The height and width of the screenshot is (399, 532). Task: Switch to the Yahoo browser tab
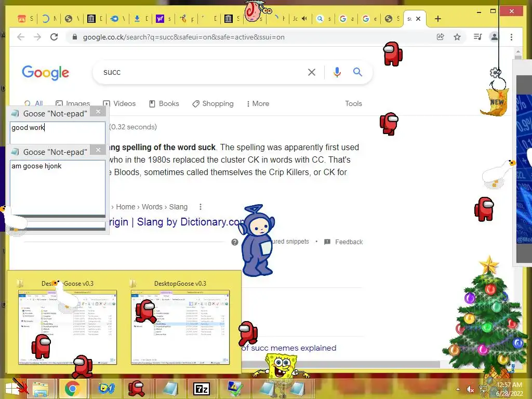(x=164, y=19)
